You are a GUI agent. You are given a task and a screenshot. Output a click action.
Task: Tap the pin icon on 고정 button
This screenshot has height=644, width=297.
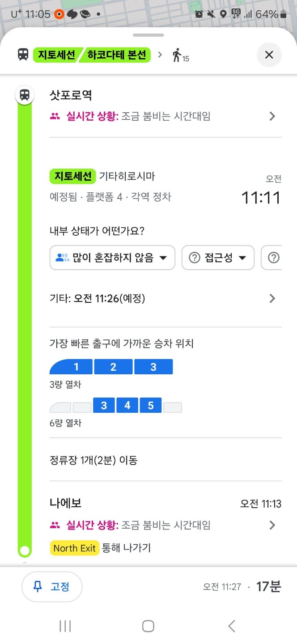[38, 586]
